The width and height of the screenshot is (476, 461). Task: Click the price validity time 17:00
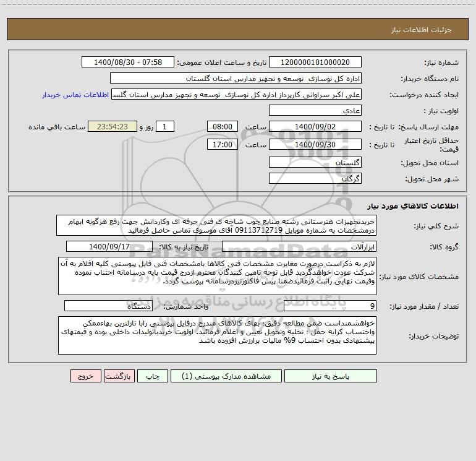[222, 144]
